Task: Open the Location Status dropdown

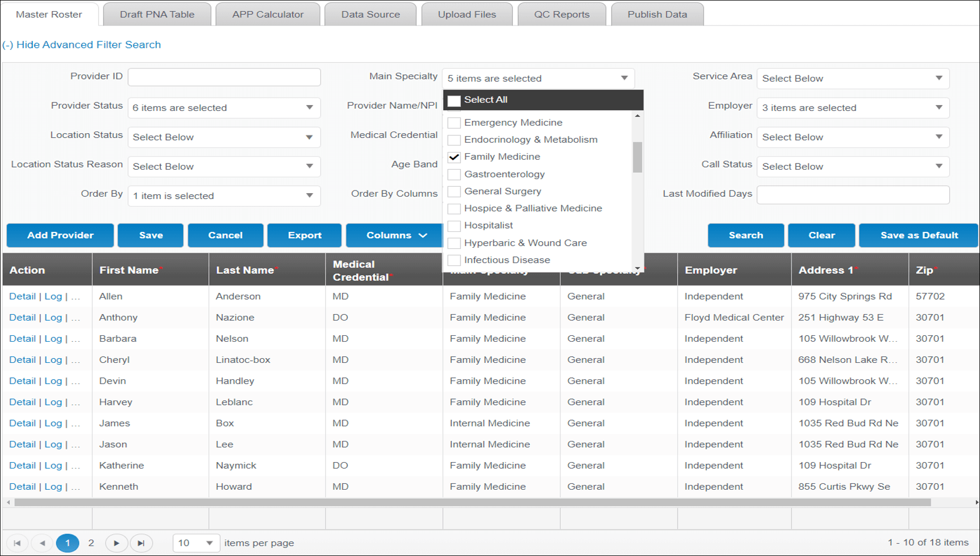Action: (x=224, y=137)
